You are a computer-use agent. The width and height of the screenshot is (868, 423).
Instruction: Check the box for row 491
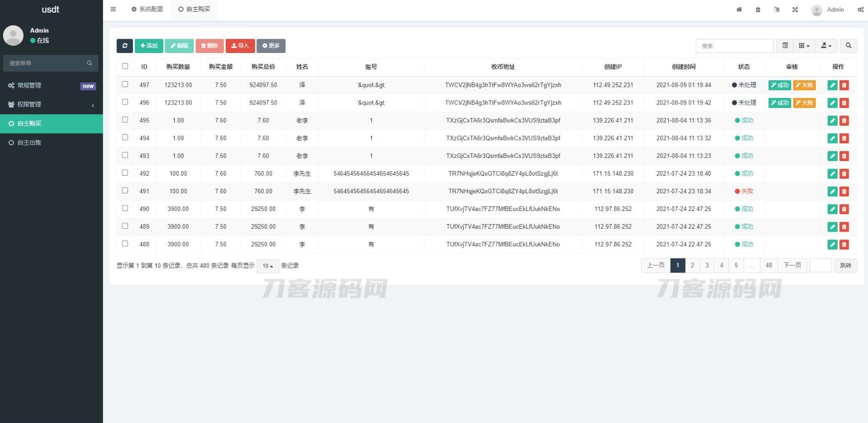tap(125, 190)
